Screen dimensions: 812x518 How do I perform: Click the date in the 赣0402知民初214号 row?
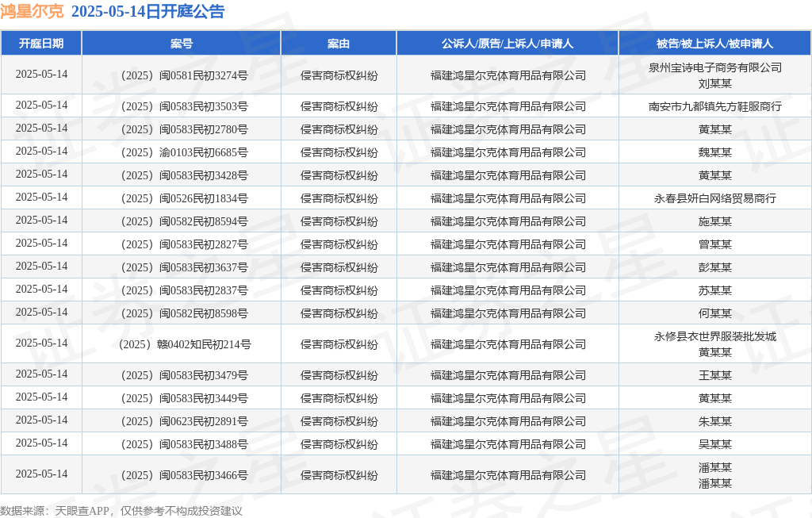point(41,343)
